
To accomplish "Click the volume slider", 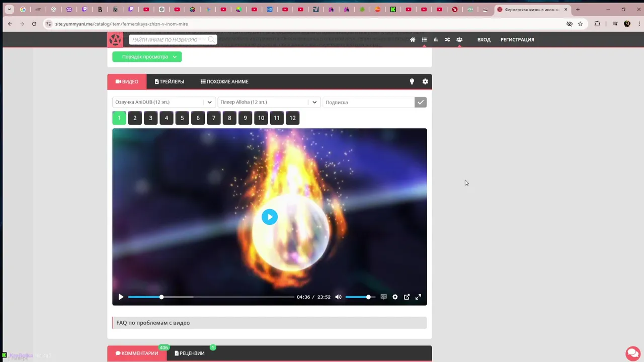I will [x=360, y=297].
